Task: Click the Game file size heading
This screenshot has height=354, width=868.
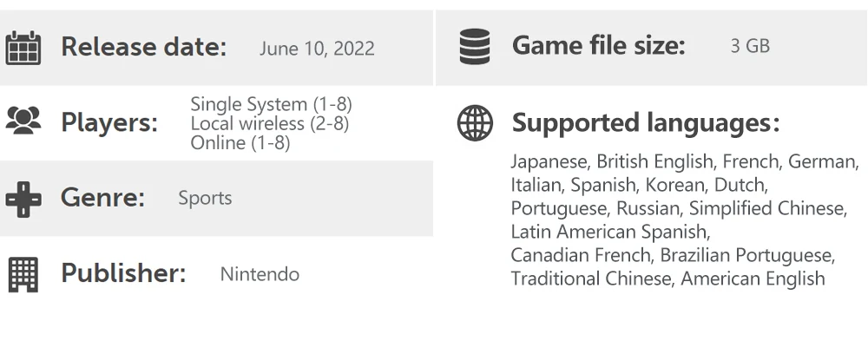Action: [x=598, y=45]
